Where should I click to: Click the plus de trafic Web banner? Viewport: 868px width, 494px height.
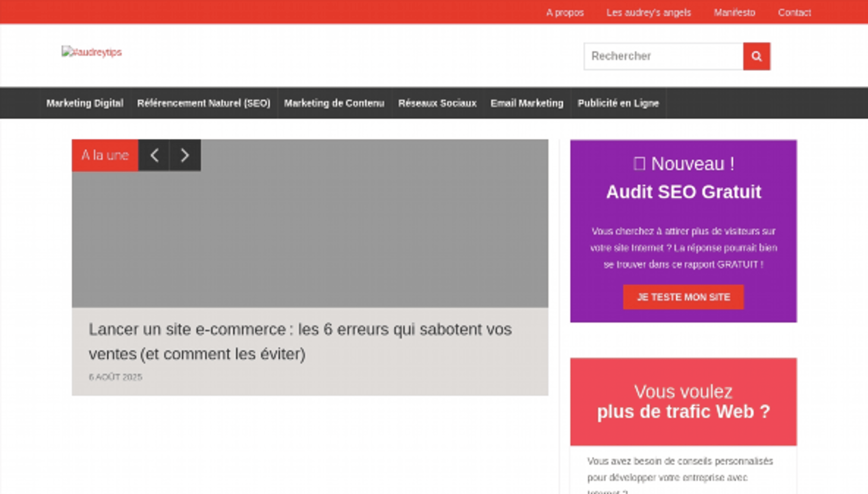(683, 402)
